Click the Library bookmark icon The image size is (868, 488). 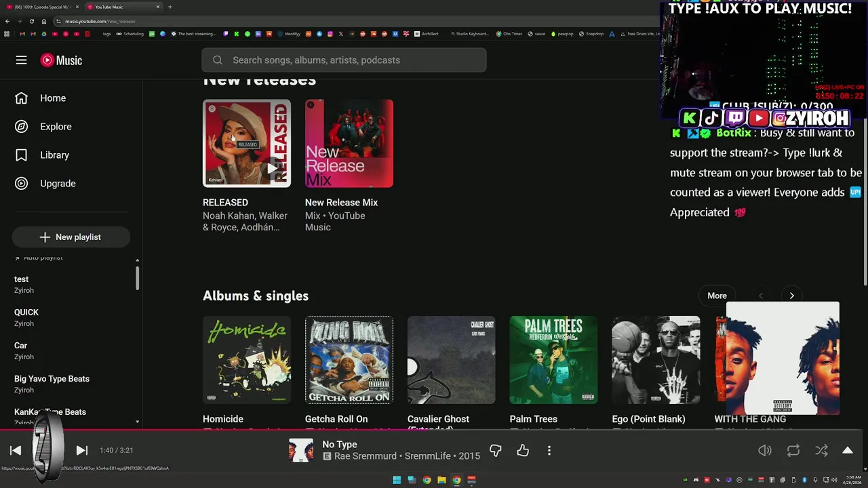[21, 155]
